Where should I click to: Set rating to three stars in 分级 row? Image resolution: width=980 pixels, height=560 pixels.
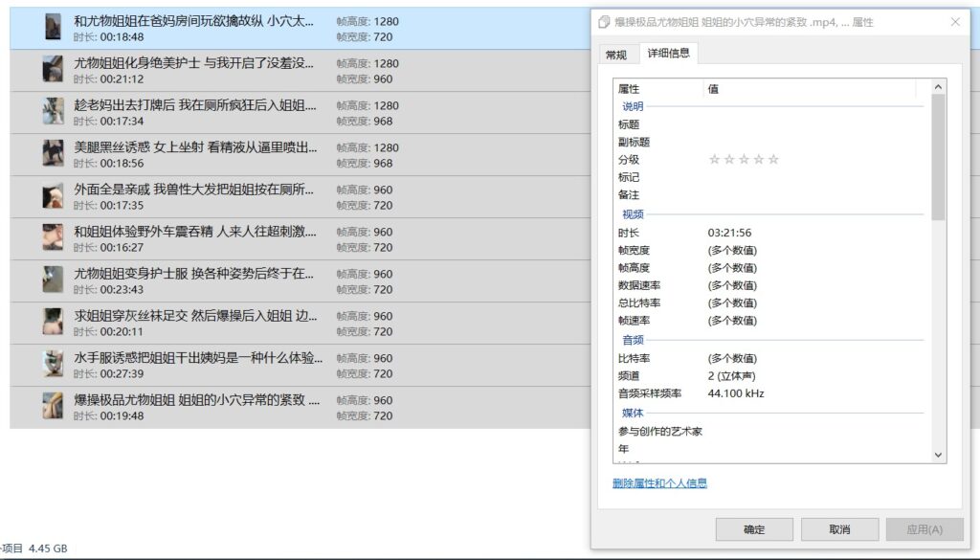coord(744,159)
